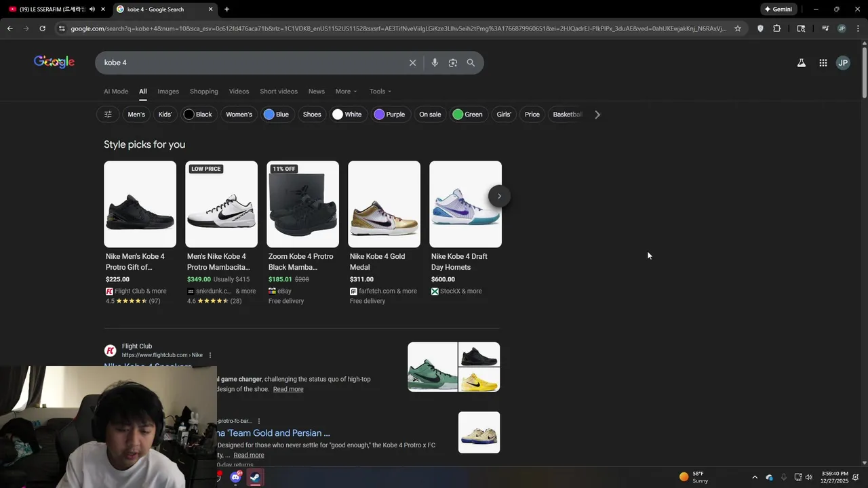Image resolution: width=868 pixels, height=488 pixels.
Task: Toggle the Girls' filter chip
Action: (504, 115)
